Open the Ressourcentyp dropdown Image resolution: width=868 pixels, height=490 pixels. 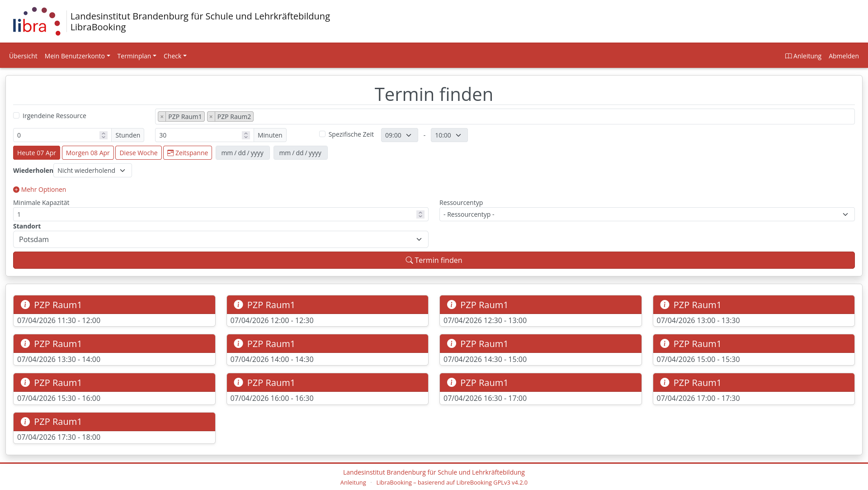[x=646, y=214]
